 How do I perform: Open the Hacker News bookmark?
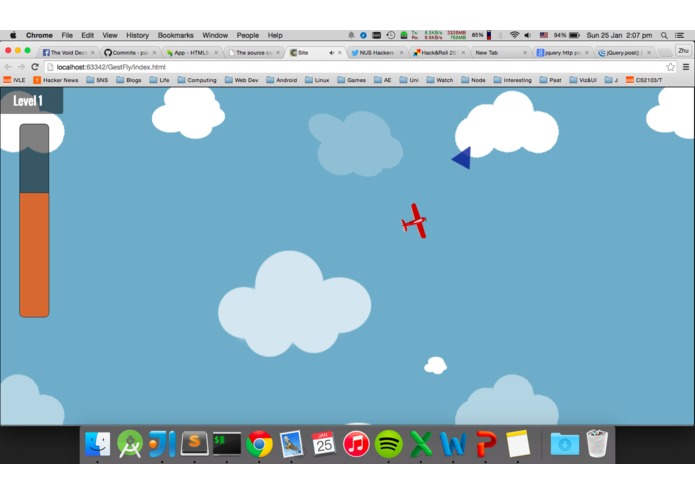tap(56, 80)
